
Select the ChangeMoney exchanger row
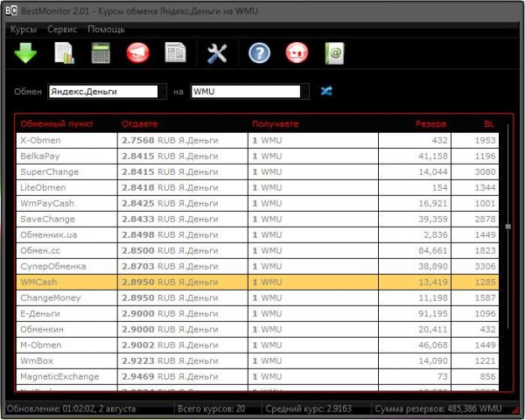click(257, 297)
